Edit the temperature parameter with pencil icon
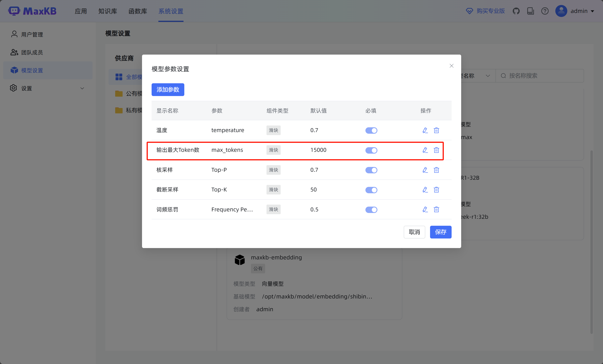The image size is (603, 364). [425, 130]
